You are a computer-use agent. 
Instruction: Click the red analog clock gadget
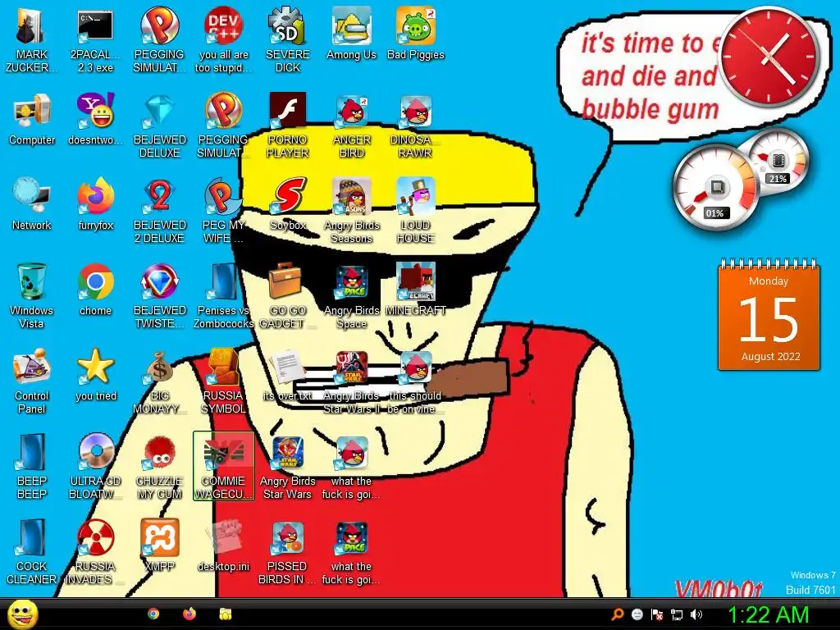[x=768, y=57]
